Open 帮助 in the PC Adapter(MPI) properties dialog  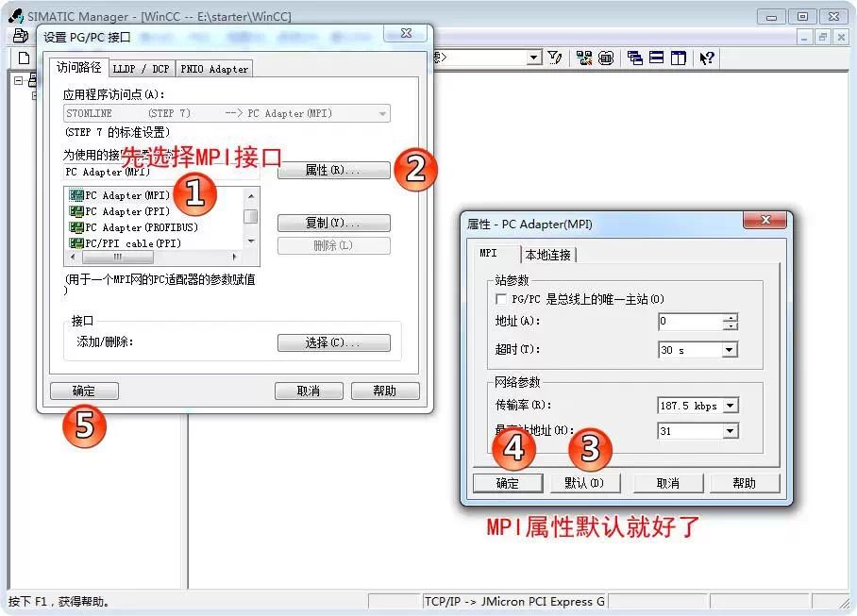point(745,483)
